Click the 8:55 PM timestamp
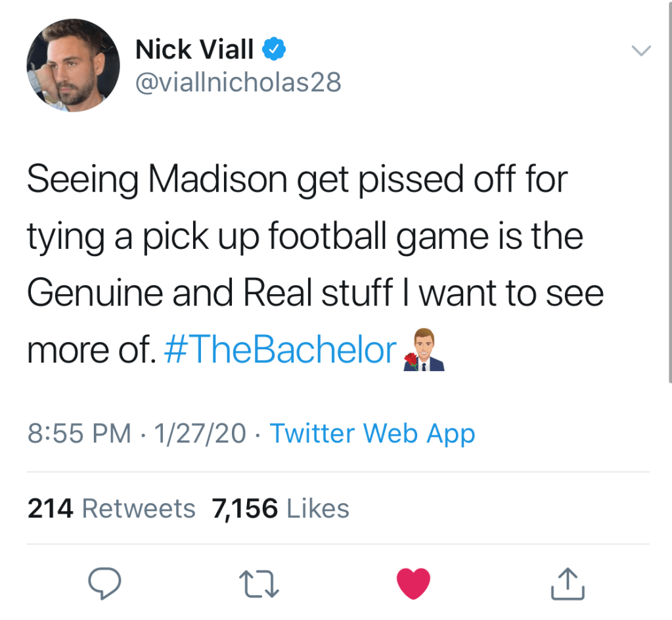The height and width of the screenshot is (620, 672). 79,433
